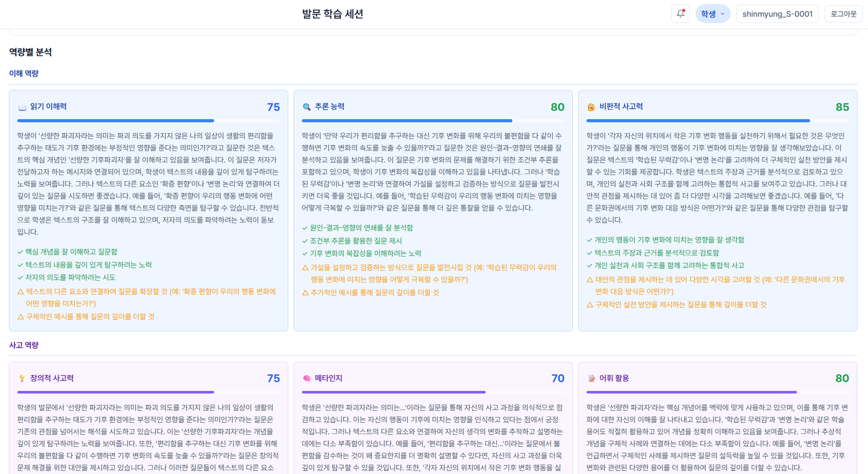Image resolution: width=868 pixels, height=474 pixels.
Task: Click the notification bell icon
Action: pos(680,14)
